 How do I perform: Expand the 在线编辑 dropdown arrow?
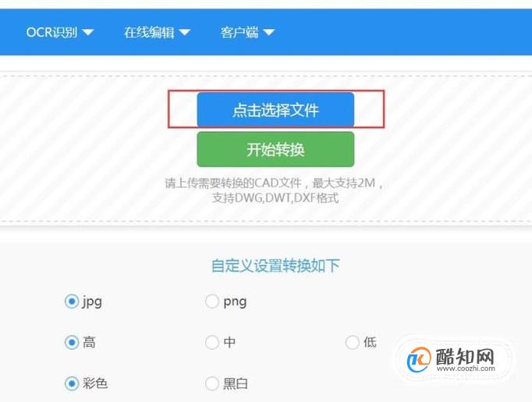point(185,32)
